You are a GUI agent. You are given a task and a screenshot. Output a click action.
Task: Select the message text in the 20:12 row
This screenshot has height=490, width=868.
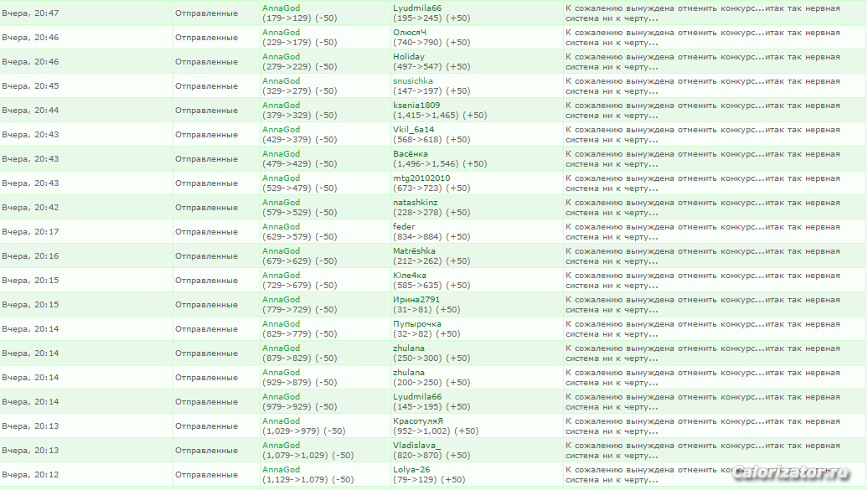702,475
